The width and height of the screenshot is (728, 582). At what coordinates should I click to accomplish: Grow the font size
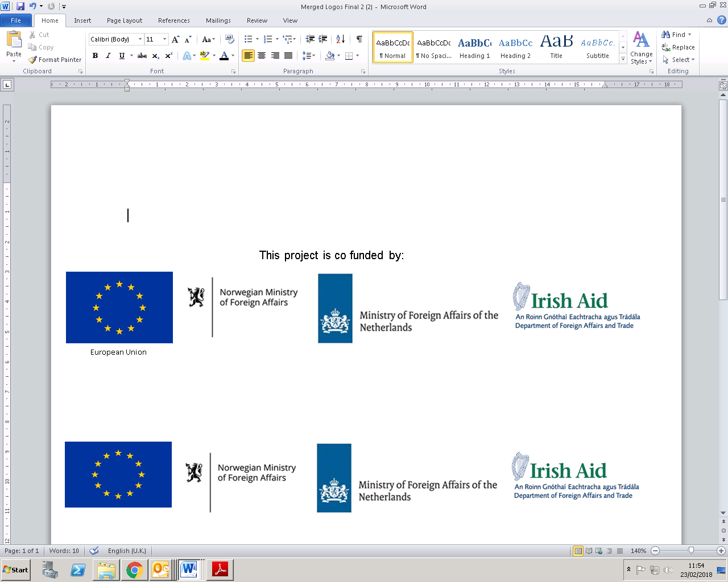point(176,39)
